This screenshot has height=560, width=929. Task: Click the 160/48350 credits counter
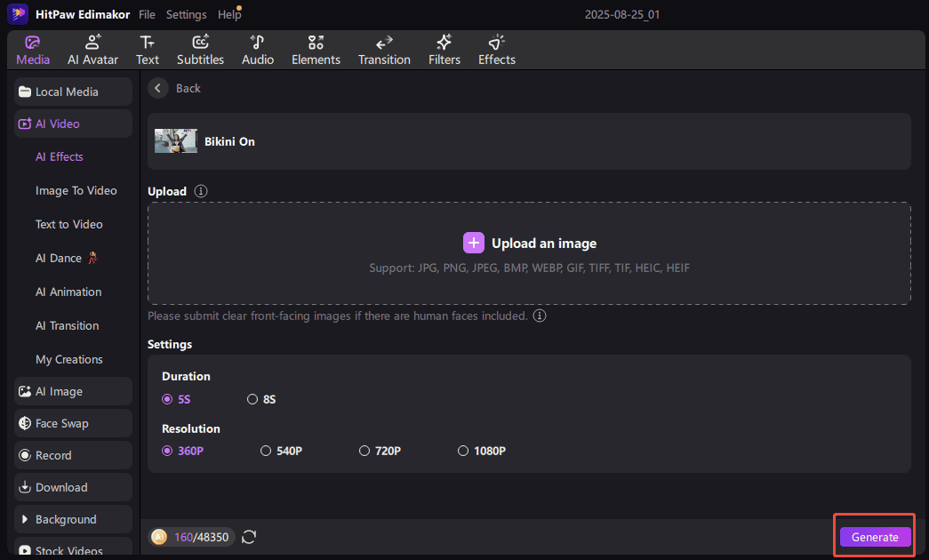coord(201,537)
